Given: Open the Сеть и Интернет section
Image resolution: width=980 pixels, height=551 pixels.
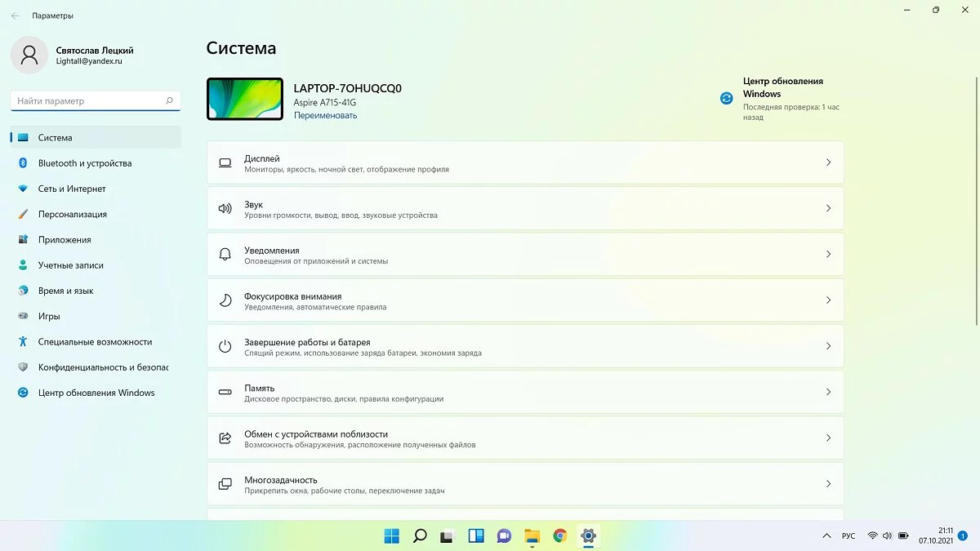Looking at the screenshot, I should pyautogui.click(x=72, y=189).
